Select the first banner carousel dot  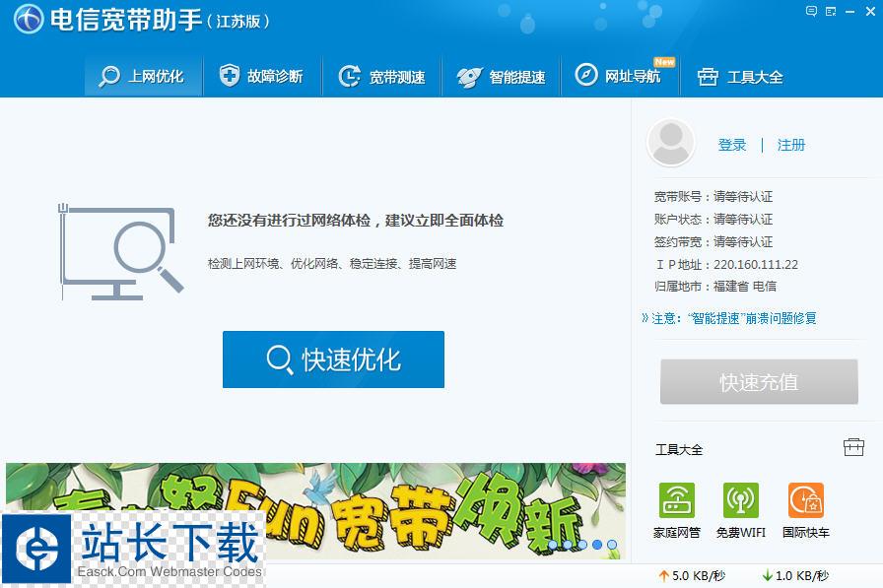[553, 545]
